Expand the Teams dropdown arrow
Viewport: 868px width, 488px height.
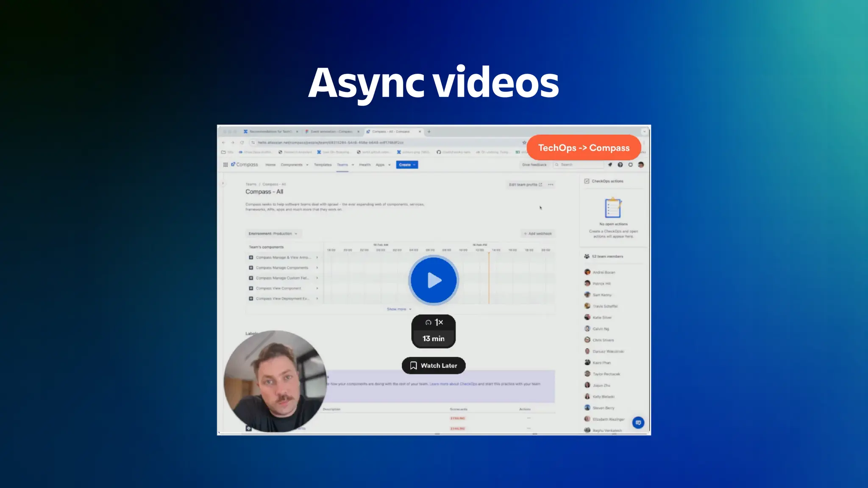pos(353,165)
